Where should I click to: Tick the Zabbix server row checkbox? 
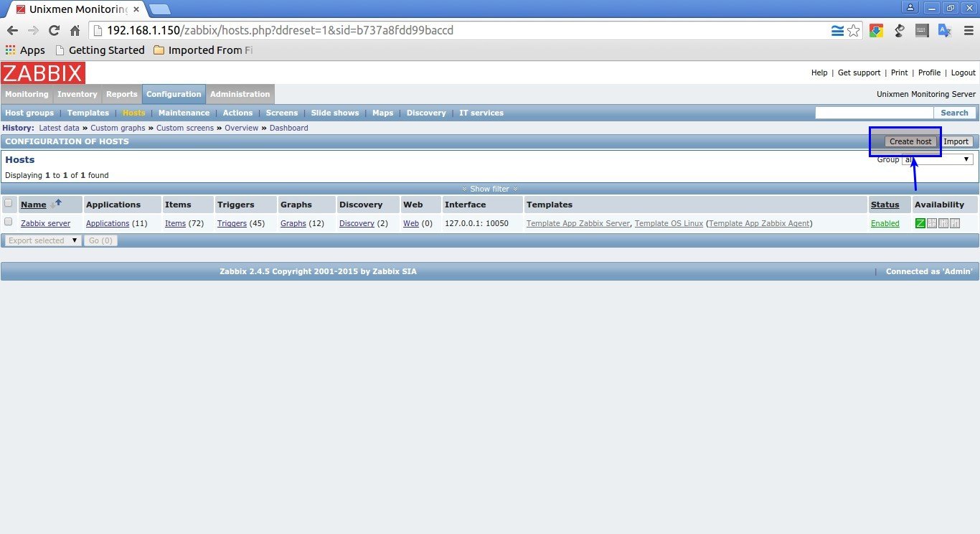[x=9, y=222]
